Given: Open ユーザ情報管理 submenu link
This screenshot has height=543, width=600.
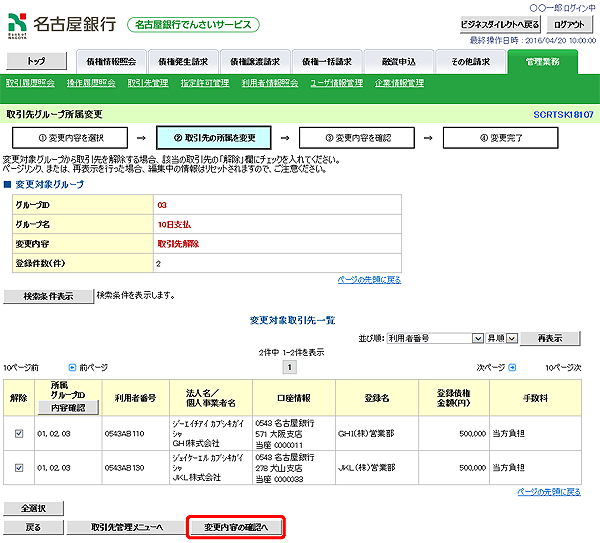Looking at the screenshot, I should coord(337,83).
